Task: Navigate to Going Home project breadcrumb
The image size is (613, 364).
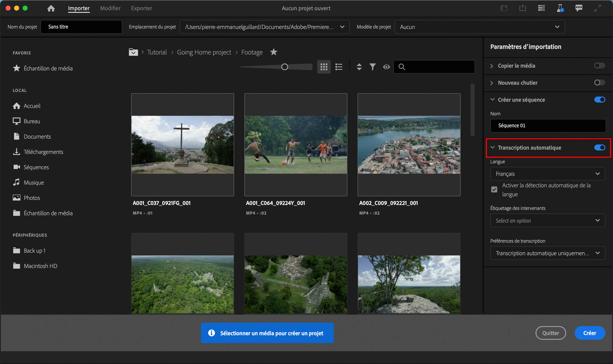Action: point(204,52)
